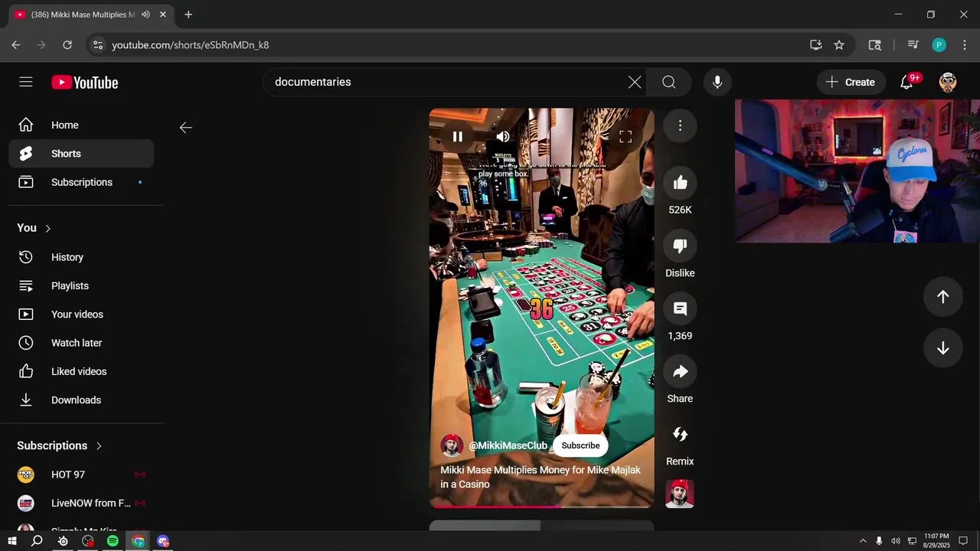Expand the Subscriptions section header
The image size is (980, 551).
[x=60, y=445]
